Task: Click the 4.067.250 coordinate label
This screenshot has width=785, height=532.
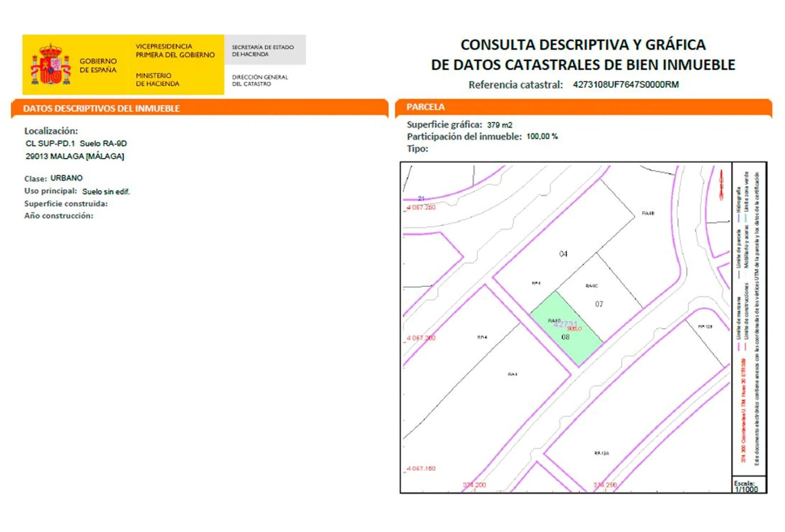Action: tap(421, 207)
